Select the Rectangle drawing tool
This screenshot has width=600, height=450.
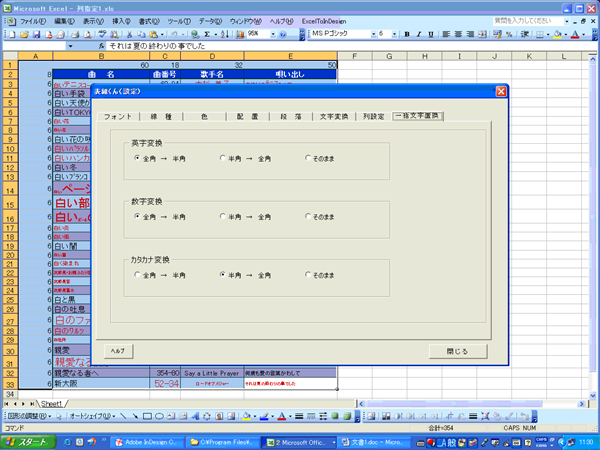[146, 415]
